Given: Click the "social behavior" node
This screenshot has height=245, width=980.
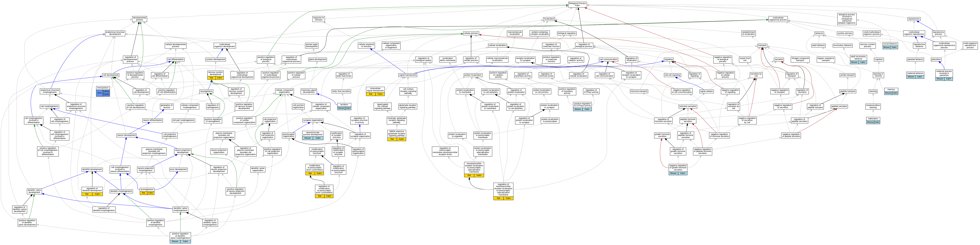Looking at the screenshot, I should click(x=890, y=44).
